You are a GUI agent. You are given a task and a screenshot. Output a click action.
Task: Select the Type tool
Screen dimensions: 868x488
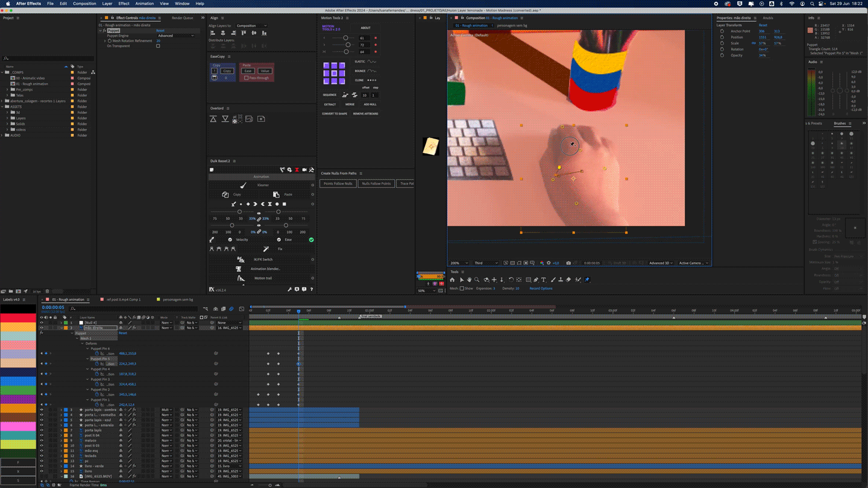click(543, 280)
